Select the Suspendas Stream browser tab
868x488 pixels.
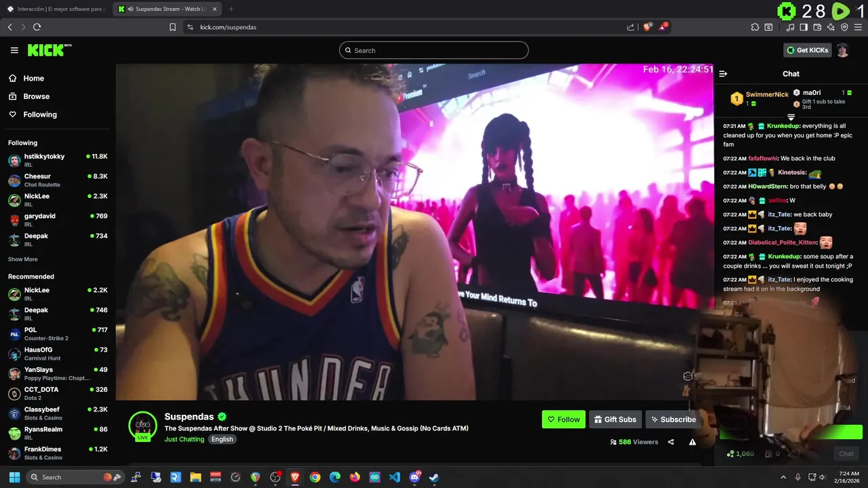167,9
